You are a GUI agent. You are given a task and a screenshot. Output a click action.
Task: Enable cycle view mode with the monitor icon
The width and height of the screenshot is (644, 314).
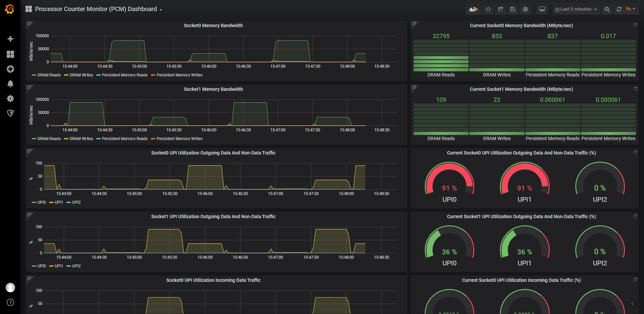point(542,9)
